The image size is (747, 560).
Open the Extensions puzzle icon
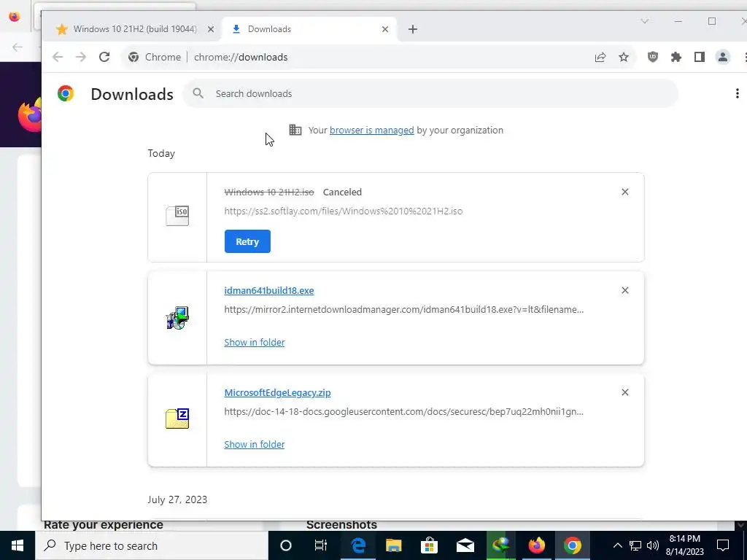[x=676, y=57]
